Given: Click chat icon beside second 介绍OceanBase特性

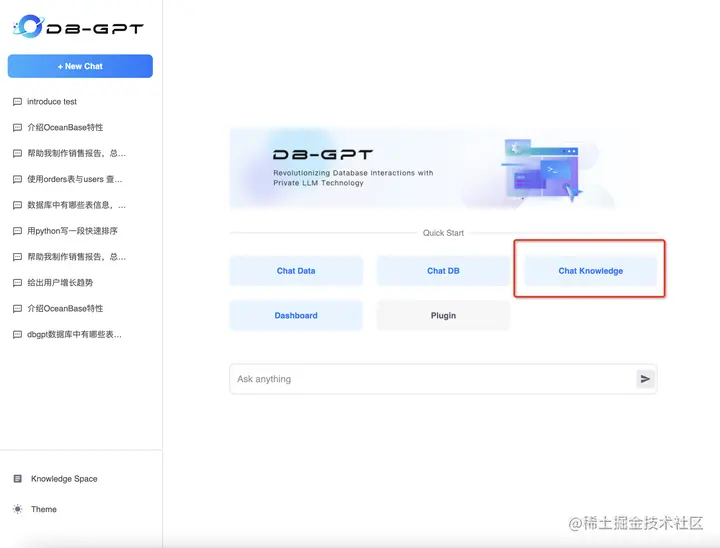Looking at the screenshot, I should tap(17, 309).
